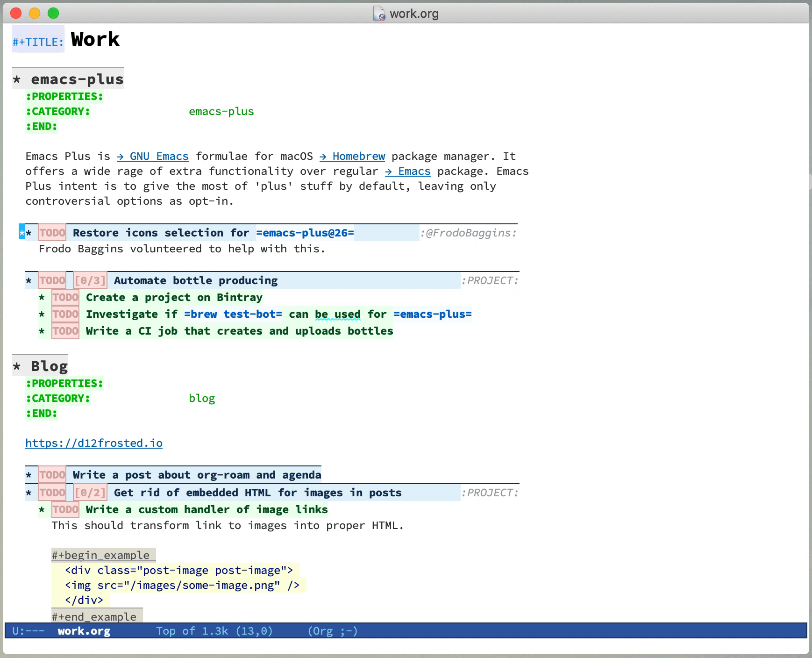Image resolution: width=812 pixels, height=658 pixels.
Task: Click the star before Write a CI job
Action: coord(42,331)
